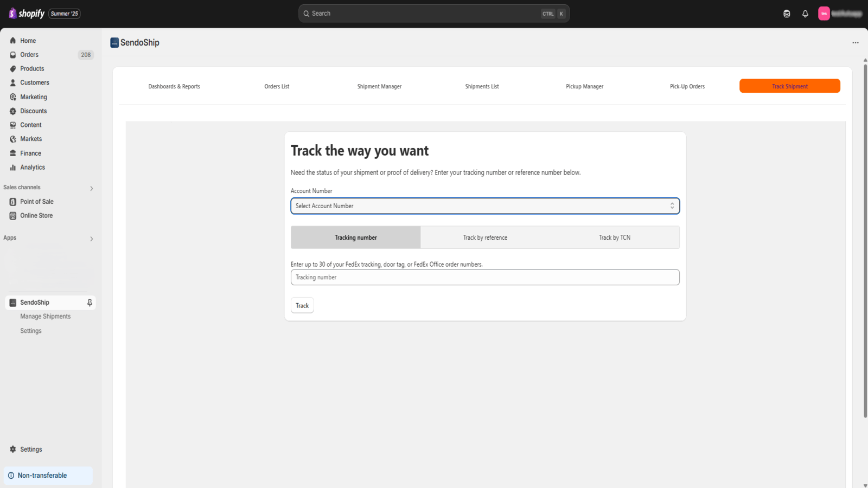Switch to Dashboards & Reports tab
The image size is (868, 488).
174,87
